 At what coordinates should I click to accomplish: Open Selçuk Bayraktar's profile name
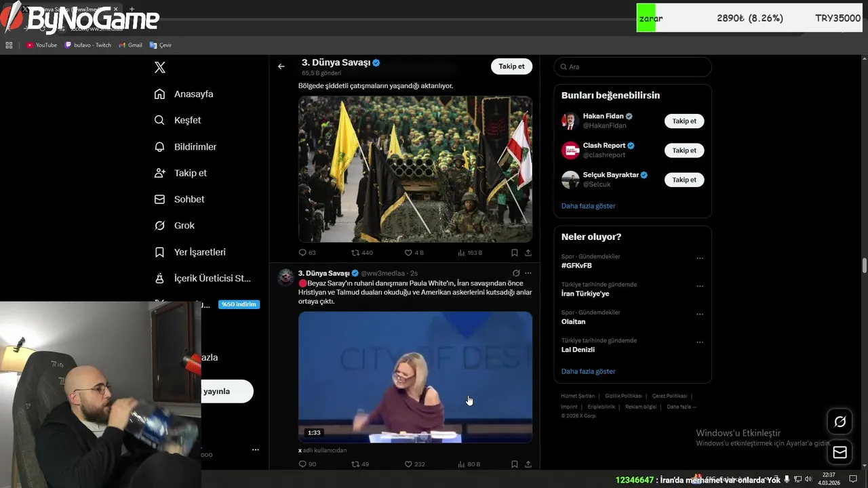[610, 174]
